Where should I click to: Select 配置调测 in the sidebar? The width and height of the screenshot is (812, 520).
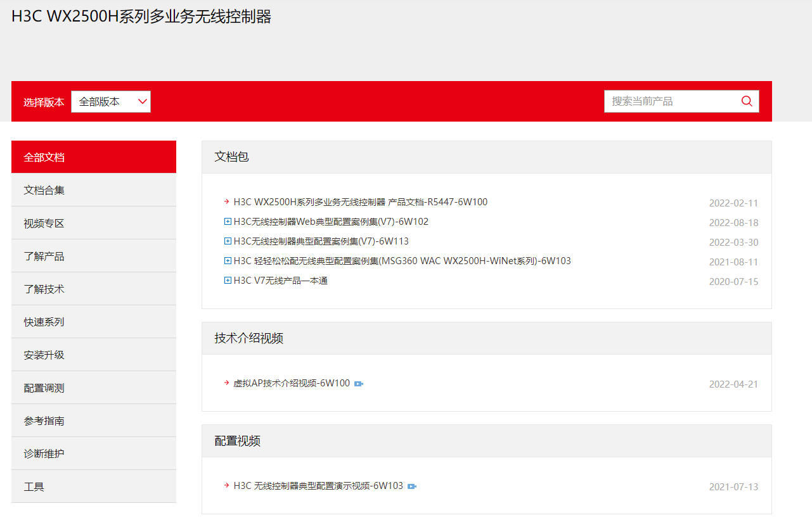[94, 388]
